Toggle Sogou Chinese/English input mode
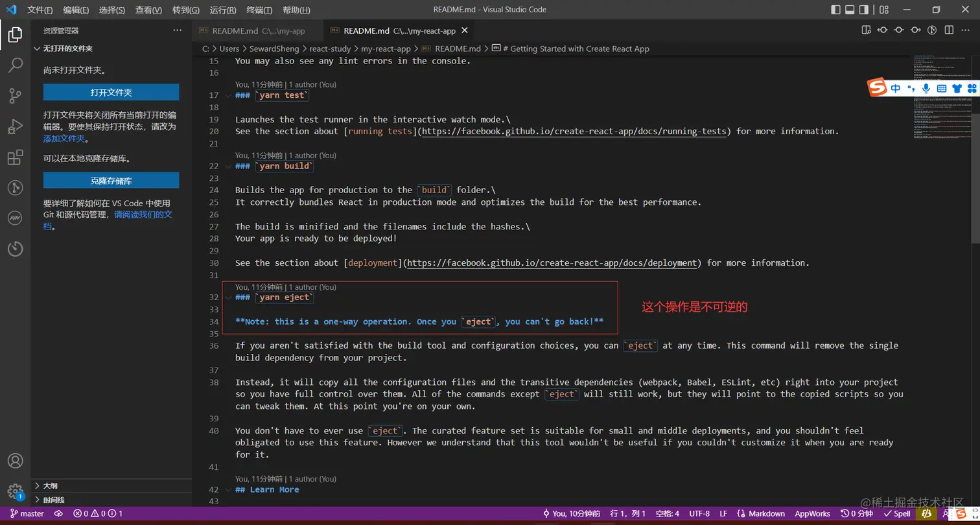 [x=896, y=88]
